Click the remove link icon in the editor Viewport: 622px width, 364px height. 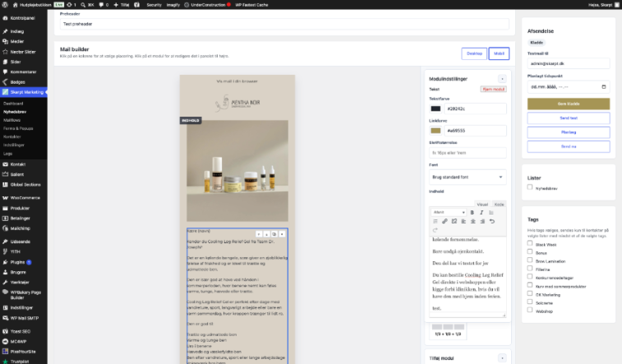click(454, 221)
